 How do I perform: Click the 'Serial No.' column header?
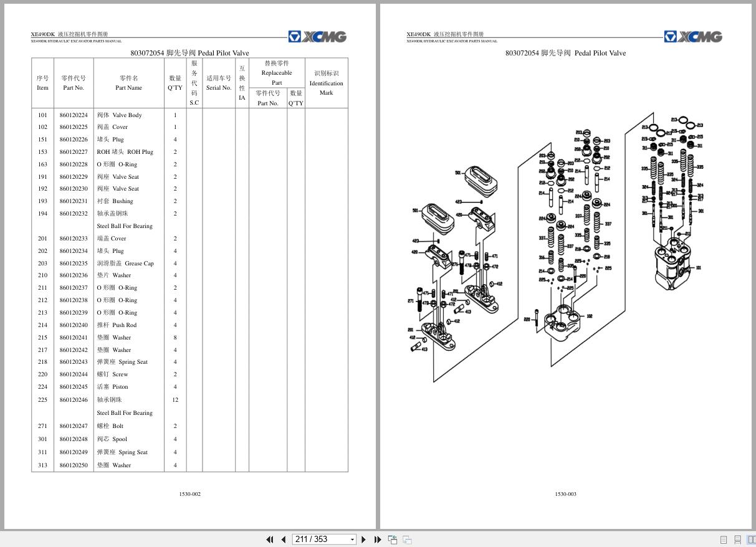(219, 88)
